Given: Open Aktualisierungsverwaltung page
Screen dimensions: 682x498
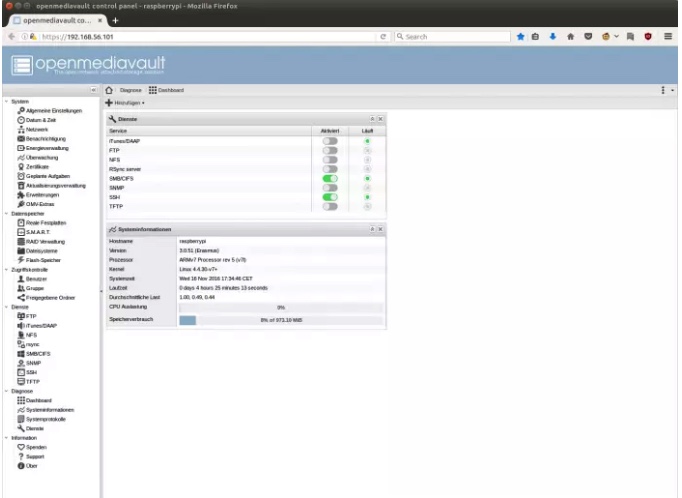Looking at the screenshot, I should (51, 186).
